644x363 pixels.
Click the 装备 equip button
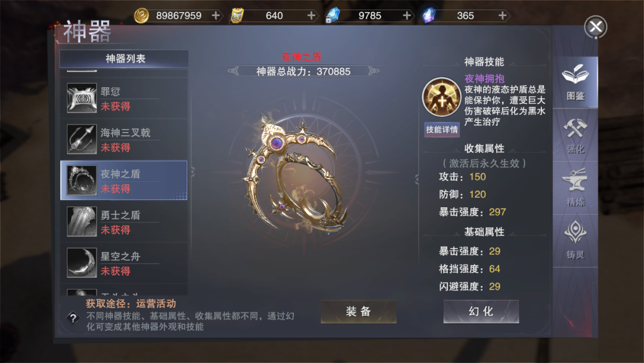(x=358, y=312)
